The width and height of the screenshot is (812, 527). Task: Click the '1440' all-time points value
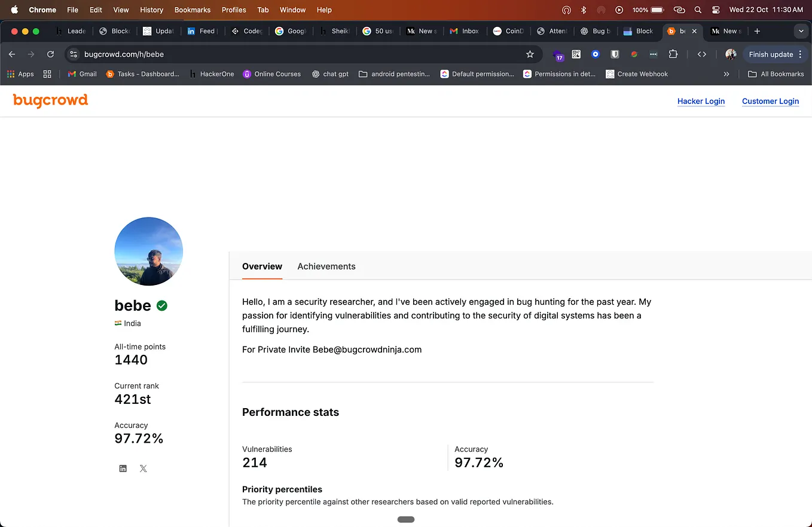coord(131,360)
